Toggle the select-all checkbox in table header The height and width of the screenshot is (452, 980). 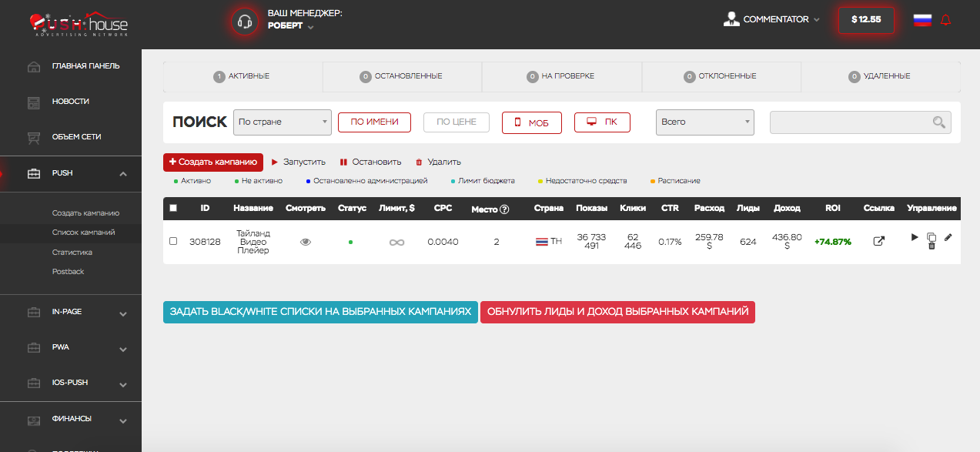point(173,208)
